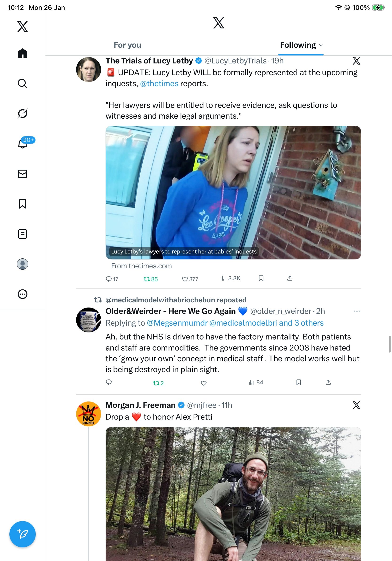This screenshot has width=392, height=561.
Task: Open the Messages envelope icon
Action: pos(23,174)
